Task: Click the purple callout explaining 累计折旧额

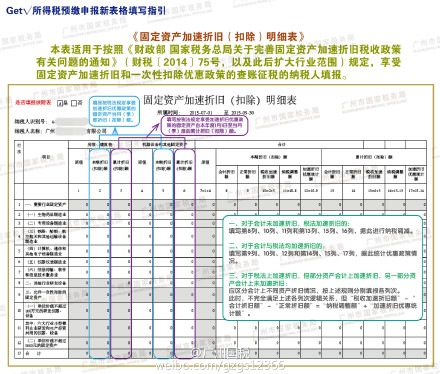Action: (x=204, y=125)
